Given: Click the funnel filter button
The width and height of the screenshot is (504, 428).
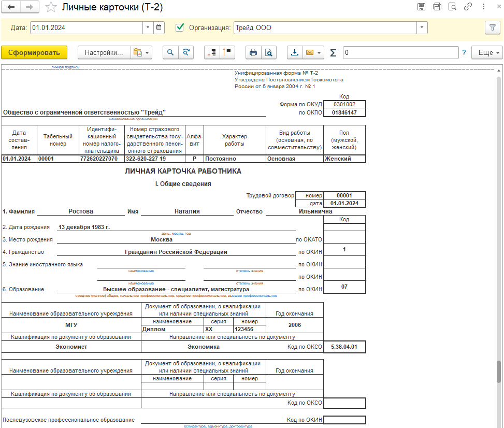Looking at the screenshot, I should point(493,27).
